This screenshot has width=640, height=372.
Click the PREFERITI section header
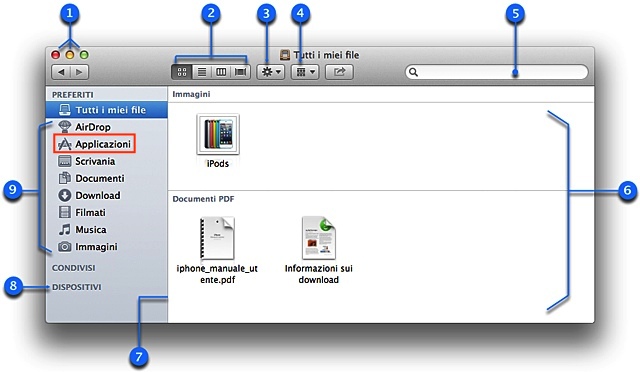click(73, 95)
